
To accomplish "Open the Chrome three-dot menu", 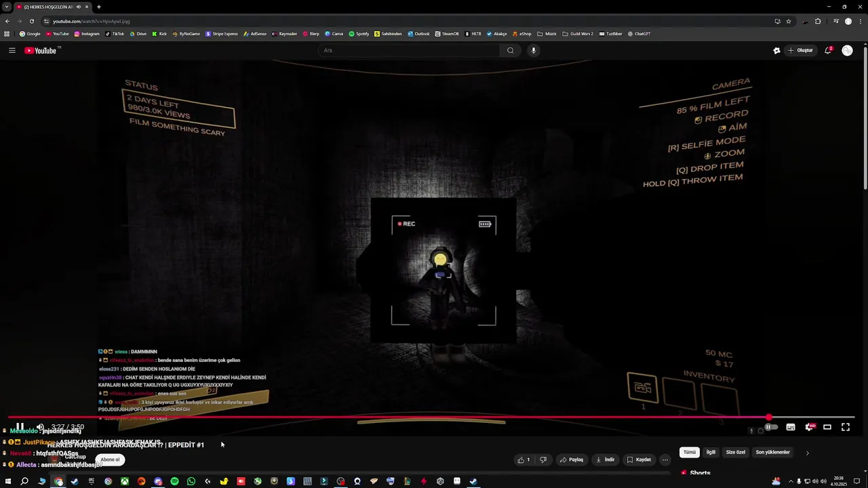I will coord(861,21).
